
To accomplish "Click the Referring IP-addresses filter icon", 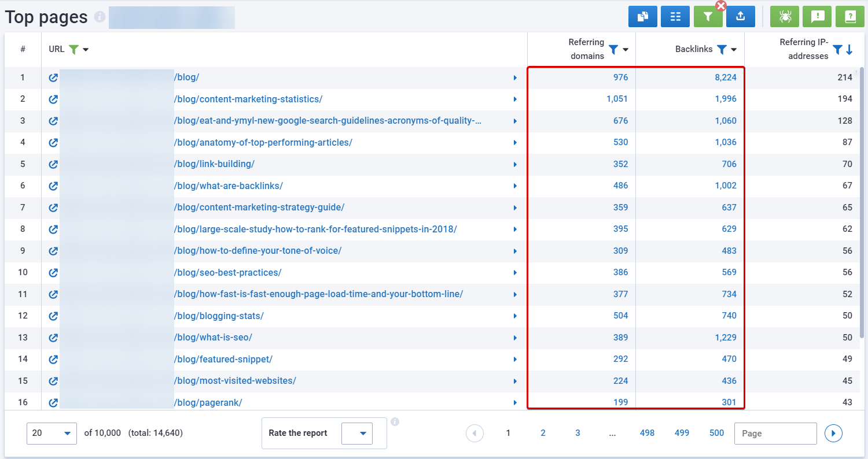I will tap(837, 50).
